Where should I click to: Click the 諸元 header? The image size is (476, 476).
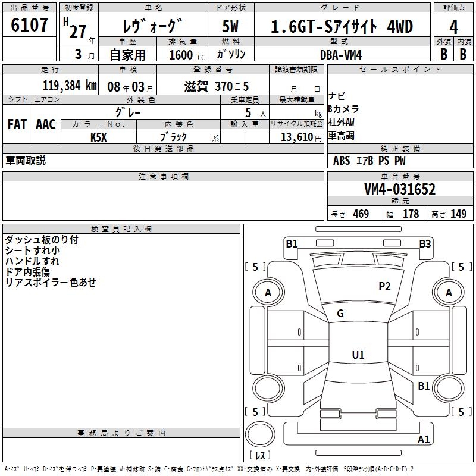coord(400,201)
